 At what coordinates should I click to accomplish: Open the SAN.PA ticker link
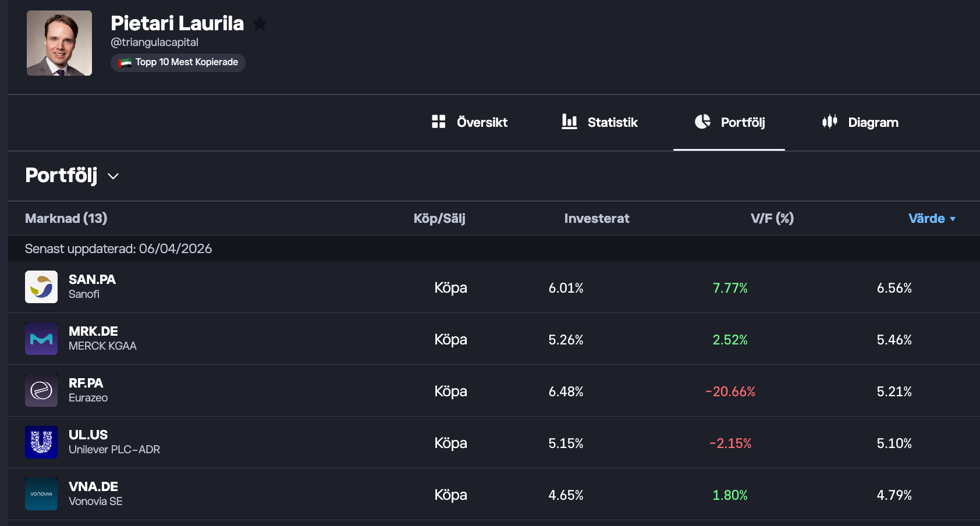tap(92, 280)
